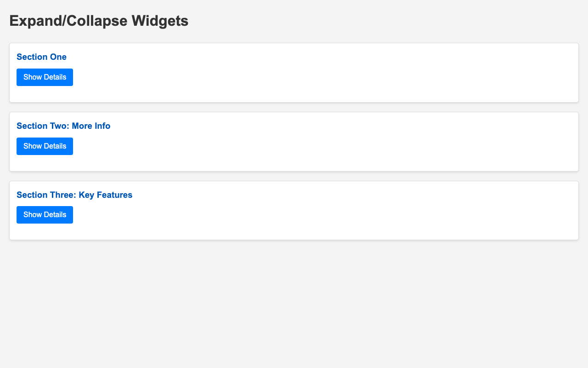Click "Key Features" text in third heading
The height and width of the screenshot is (368, 588).
106,195
